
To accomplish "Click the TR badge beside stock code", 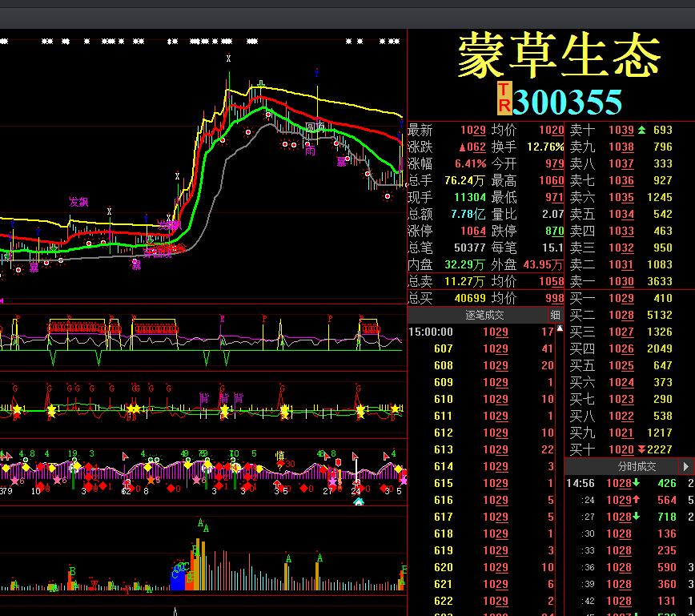I will point(504,98).
